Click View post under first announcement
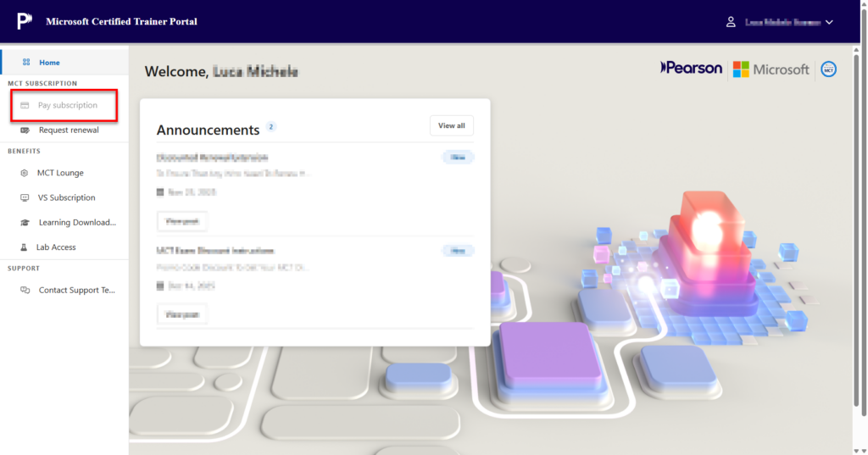This screenshot has width=868, height=455. point(182,221)
